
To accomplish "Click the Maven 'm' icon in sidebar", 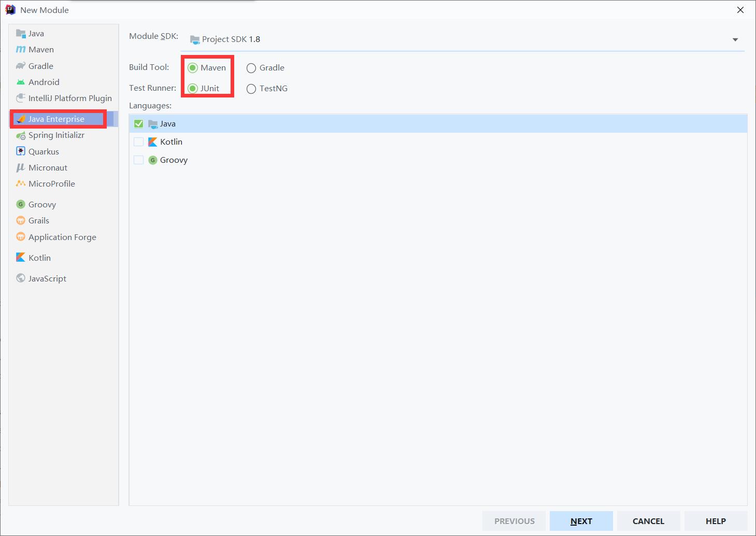I will [x=21, y=50].
